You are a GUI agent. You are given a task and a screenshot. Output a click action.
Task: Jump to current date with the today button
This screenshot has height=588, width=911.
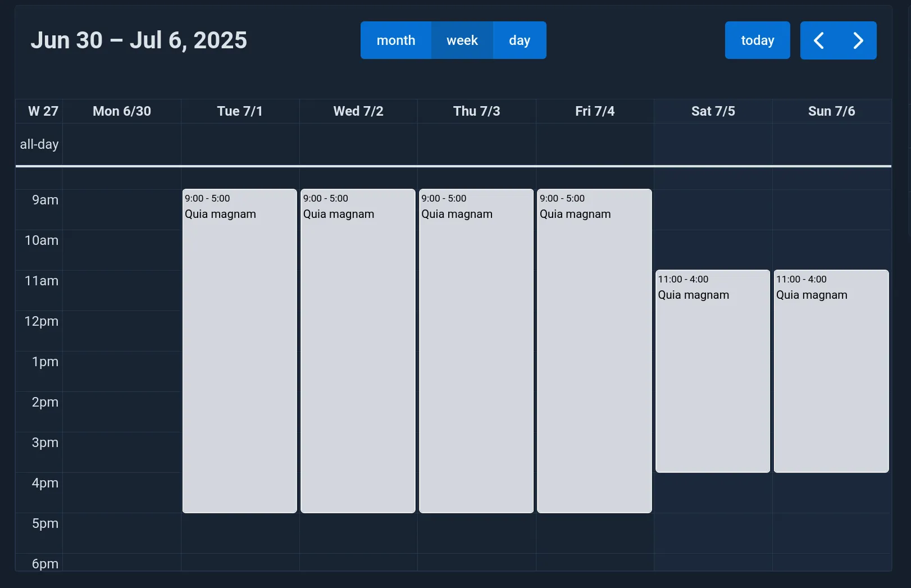tap(757, 40)
